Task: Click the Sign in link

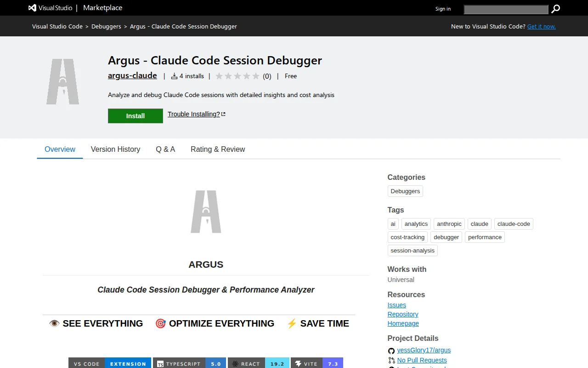Action: point(443,9)
